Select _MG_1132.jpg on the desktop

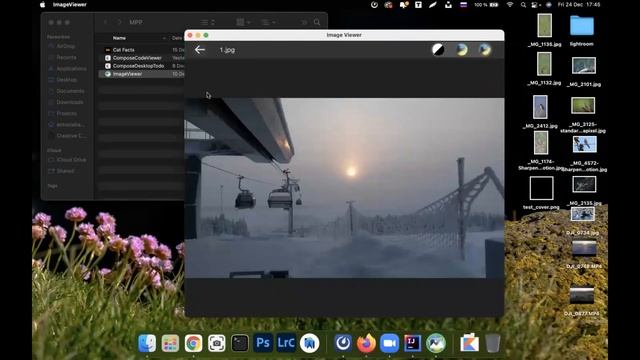point(544,69)
